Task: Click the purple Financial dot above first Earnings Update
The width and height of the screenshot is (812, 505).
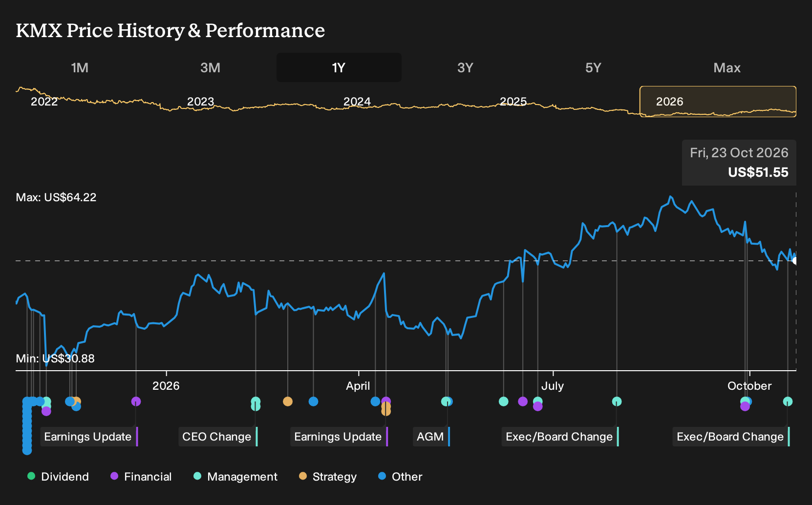Action: pos(136,401)
